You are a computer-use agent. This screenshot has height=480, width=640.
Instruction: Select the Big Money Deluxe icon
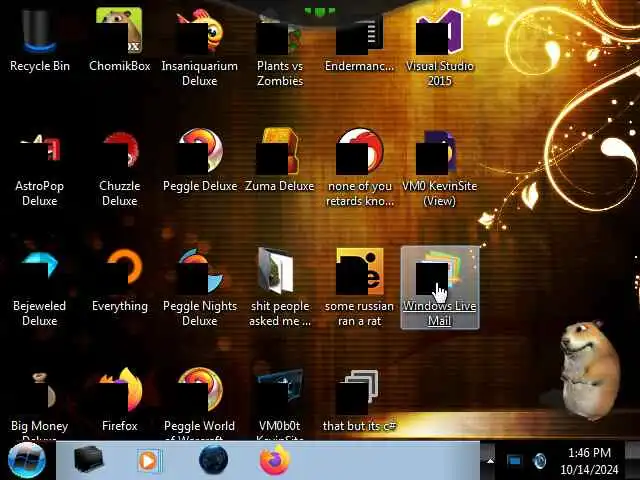tap(40, 404)
